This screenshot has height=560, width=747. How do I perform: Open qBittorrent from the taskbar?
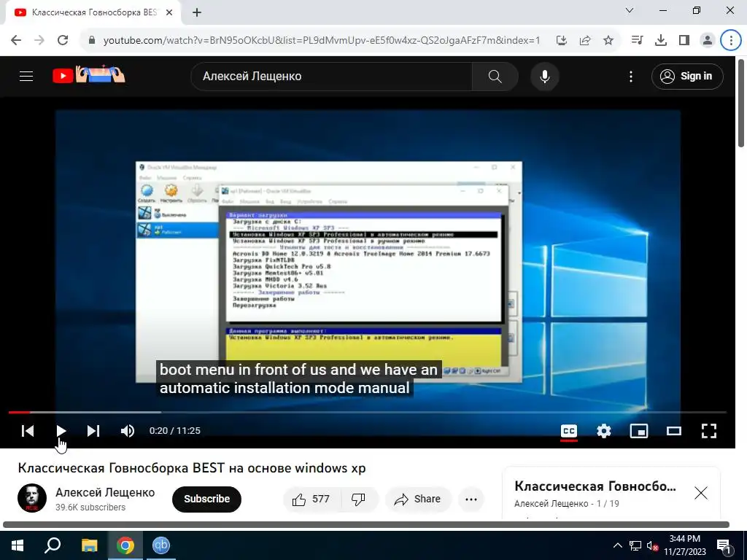click(161, 545)
